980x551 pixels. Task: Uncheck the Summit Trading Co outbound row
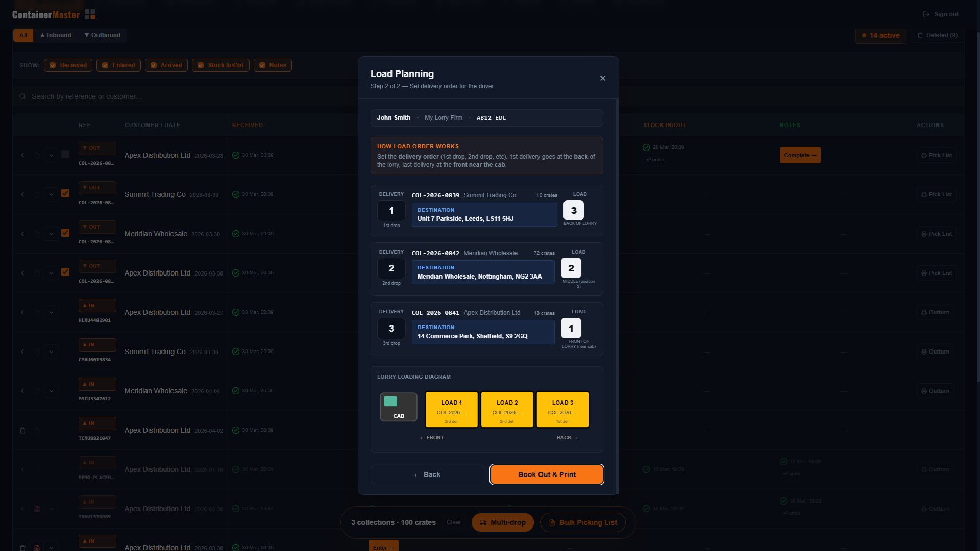pos(65,193)
